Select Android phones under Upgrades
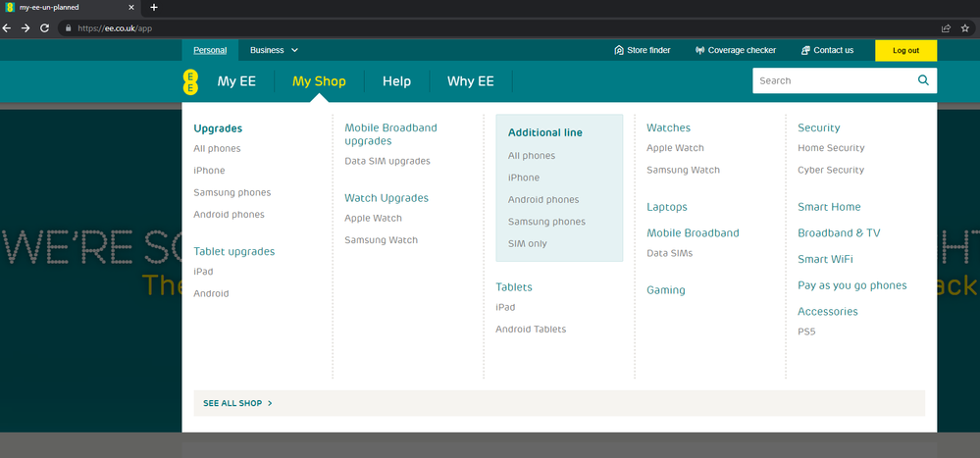 229,215
